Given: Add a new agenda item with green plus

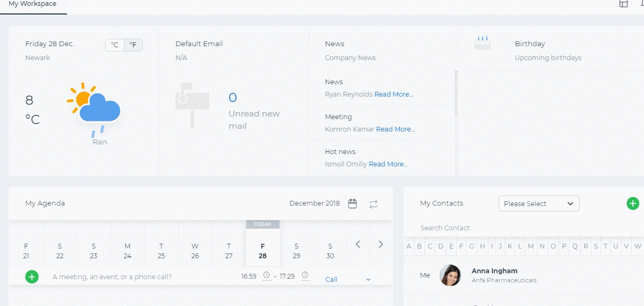Looking at the screenshot, I should pyautogui.click(x=32, y=277).
